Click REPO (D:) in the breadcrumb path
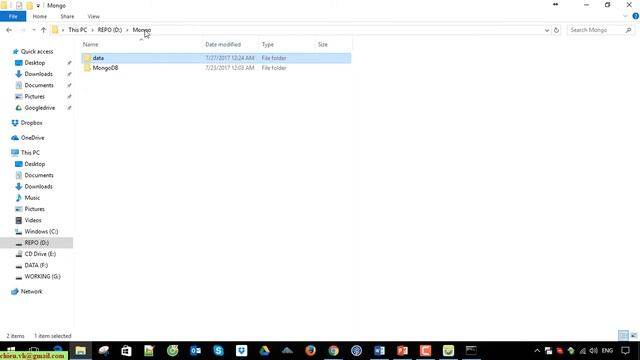 pyautogui.click(x=110, y=30)
